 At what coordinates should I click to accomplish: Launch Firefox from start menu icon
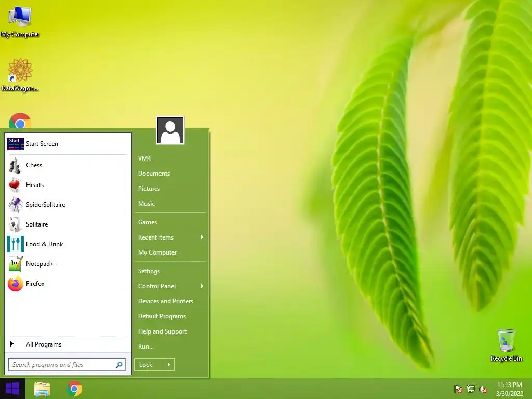15,284
